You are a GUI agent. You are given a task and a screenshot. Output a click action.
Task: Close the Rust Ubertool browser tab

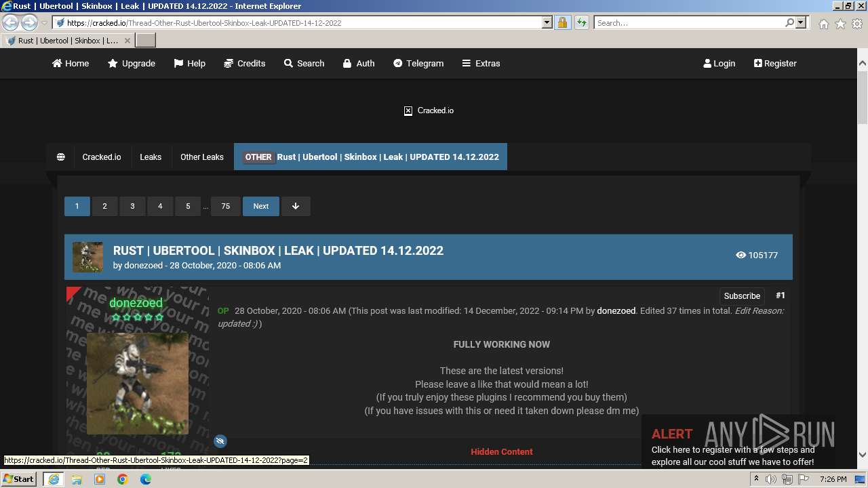pos(127,41)
